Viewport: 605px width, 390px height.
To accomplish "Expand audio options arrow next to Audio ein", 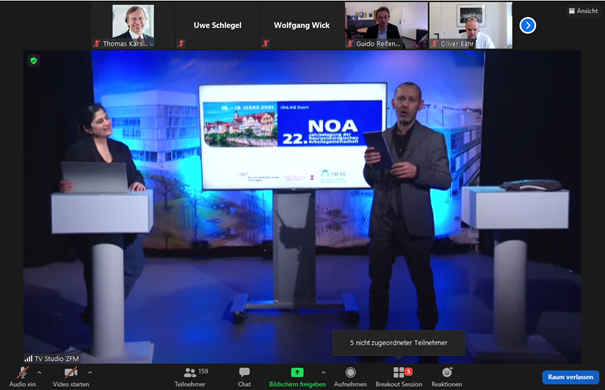I will (39, 373).
